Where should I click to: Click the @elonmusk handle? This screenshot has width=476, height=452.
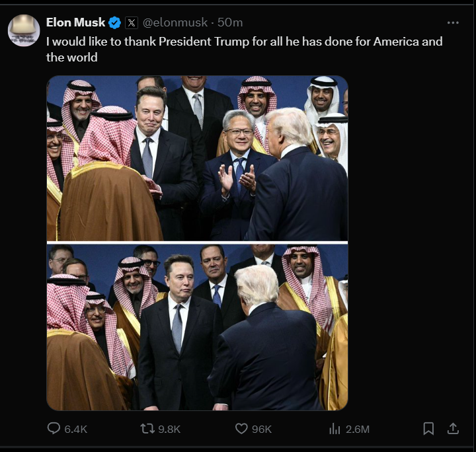tap(175, 22)
